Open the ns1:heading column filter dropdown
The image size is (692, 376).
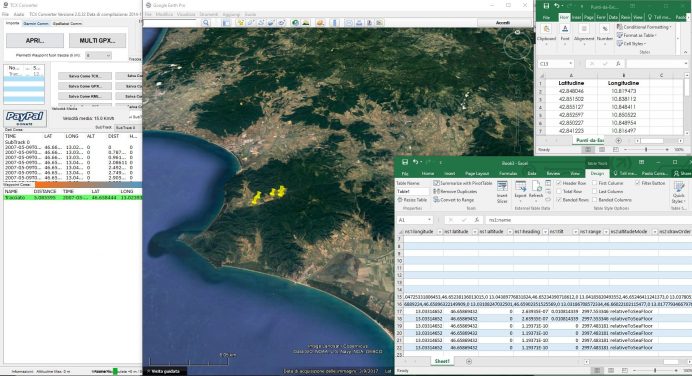point(545,232)
